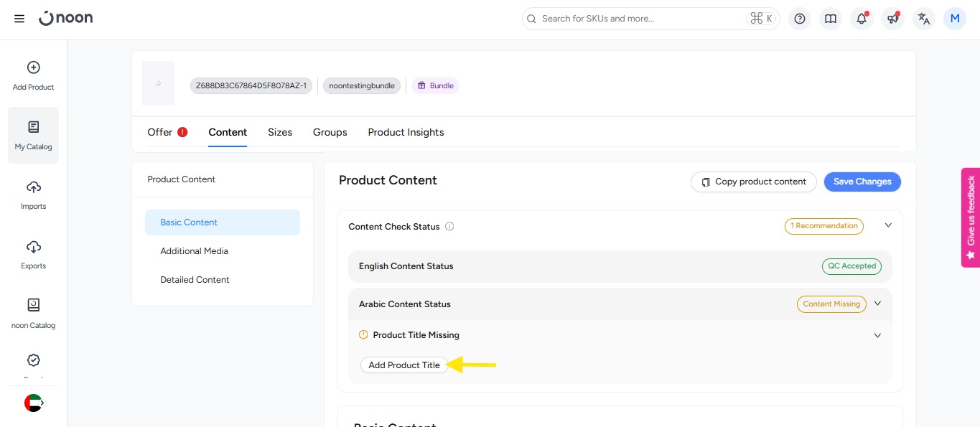Click the UAE country flag selector

34,403
